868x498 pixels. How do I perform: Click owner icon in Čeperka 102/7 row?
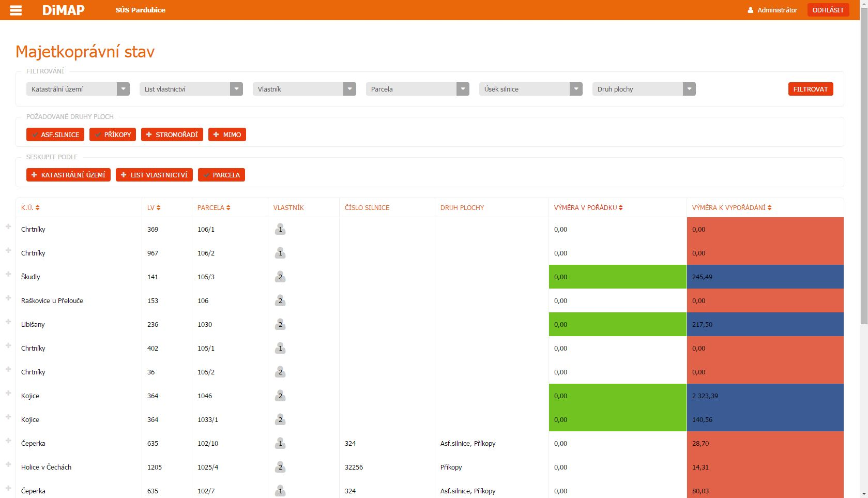tap(280, 491)
